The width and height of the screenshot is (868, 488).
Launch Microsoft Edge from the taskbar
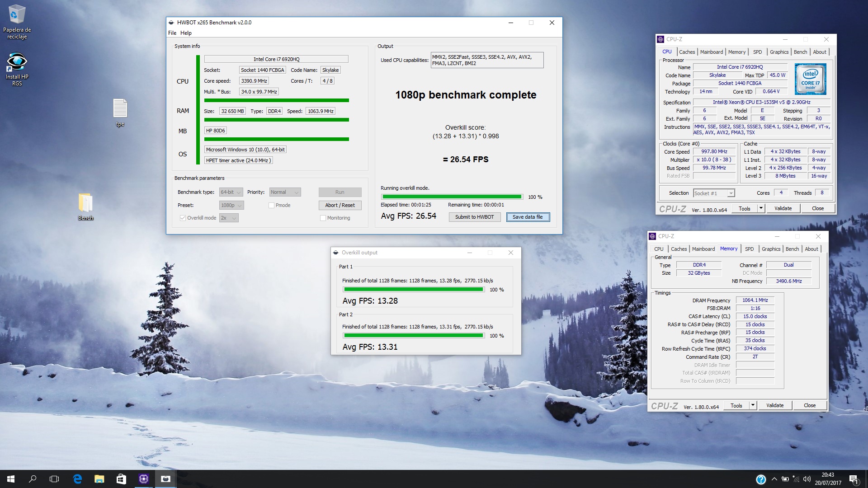[77, 479]
